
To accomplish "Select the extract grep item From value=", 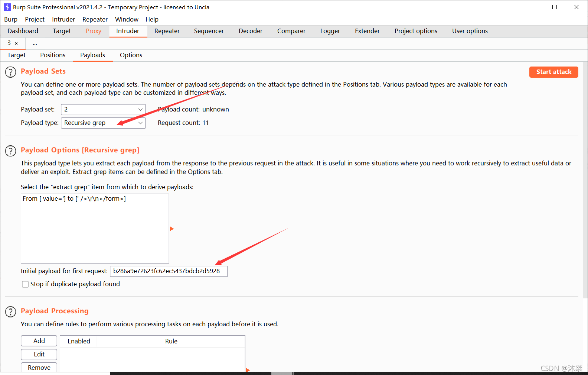I will coord(95,199).
